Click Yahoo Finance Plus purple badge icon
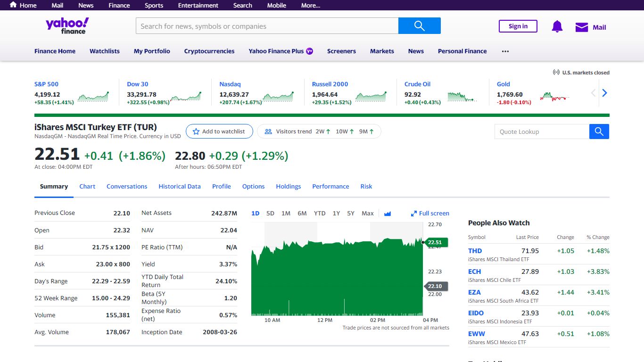644x362 pixels. pos(310,51)
